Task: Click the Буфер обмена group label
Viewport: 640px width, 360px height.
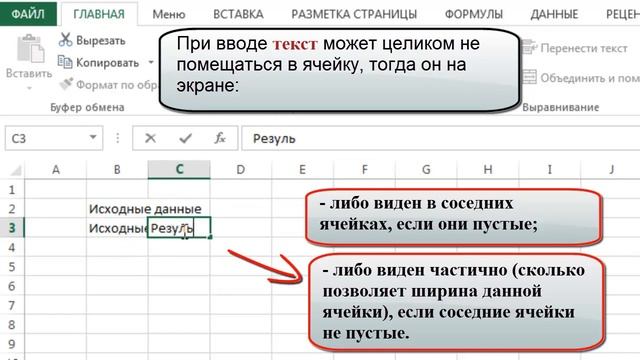Action: coord(87,107)
